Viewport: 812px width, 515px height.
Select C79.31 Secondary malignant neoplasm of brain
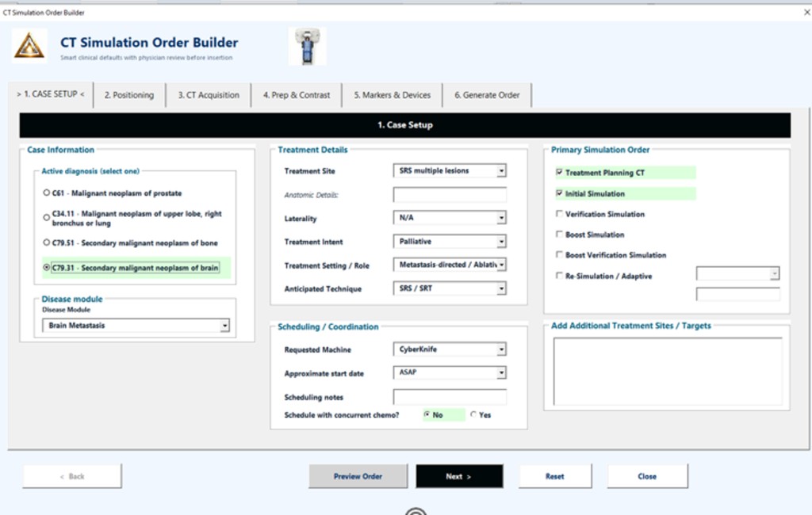click(47, 268)
